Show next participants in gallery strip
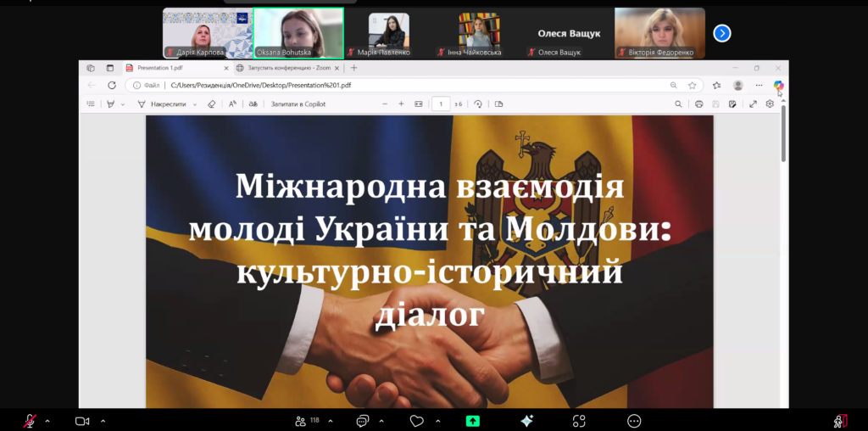 tap(722, 34)
